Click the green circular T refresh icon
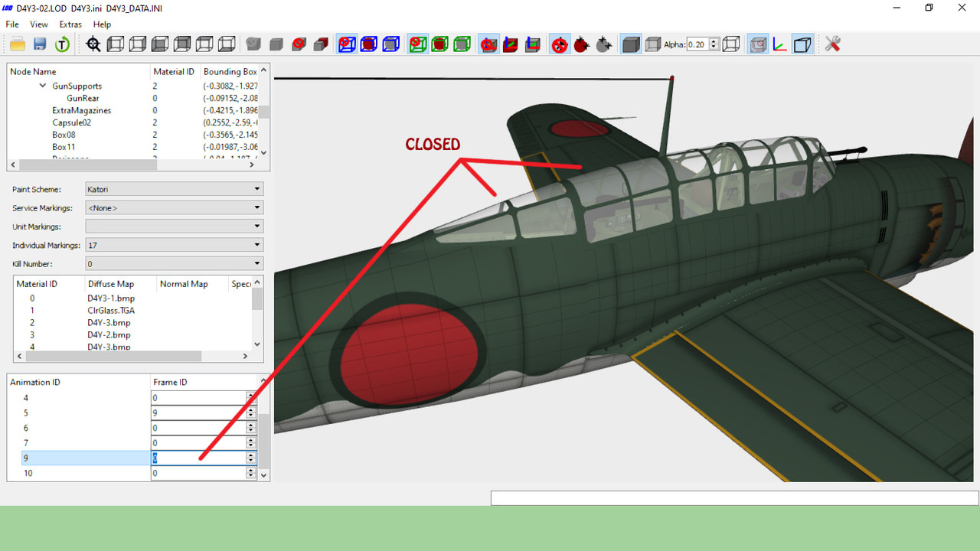This screenshot has height=551, width=980. click(62, 44)
